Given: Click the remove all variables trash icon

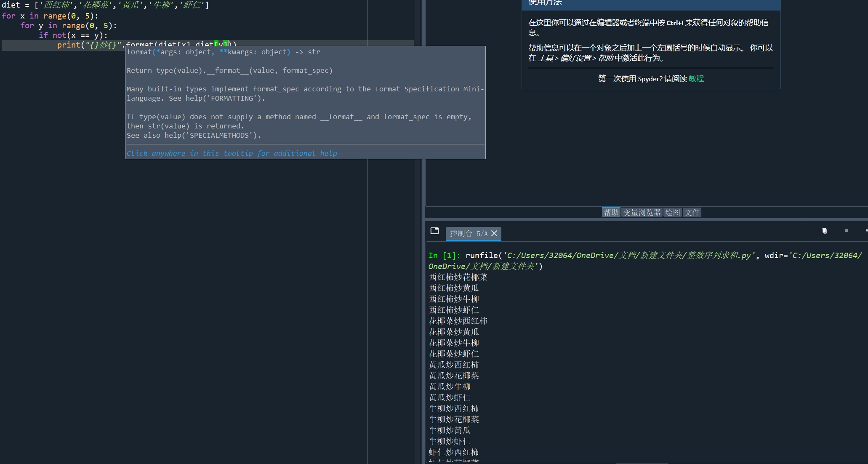Looking at the screenshot, I should 824,231.
